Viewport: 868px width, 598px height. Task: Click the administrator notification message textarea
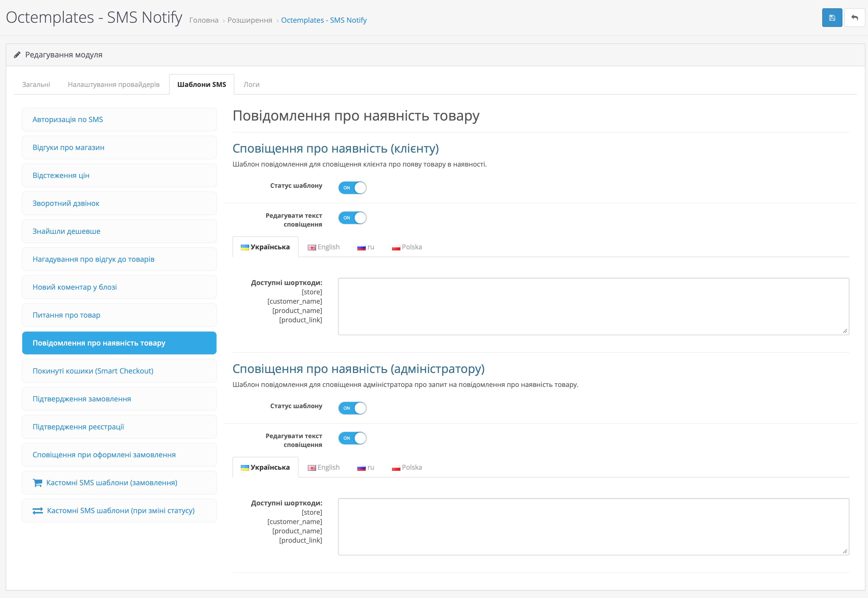pos(593,526)
